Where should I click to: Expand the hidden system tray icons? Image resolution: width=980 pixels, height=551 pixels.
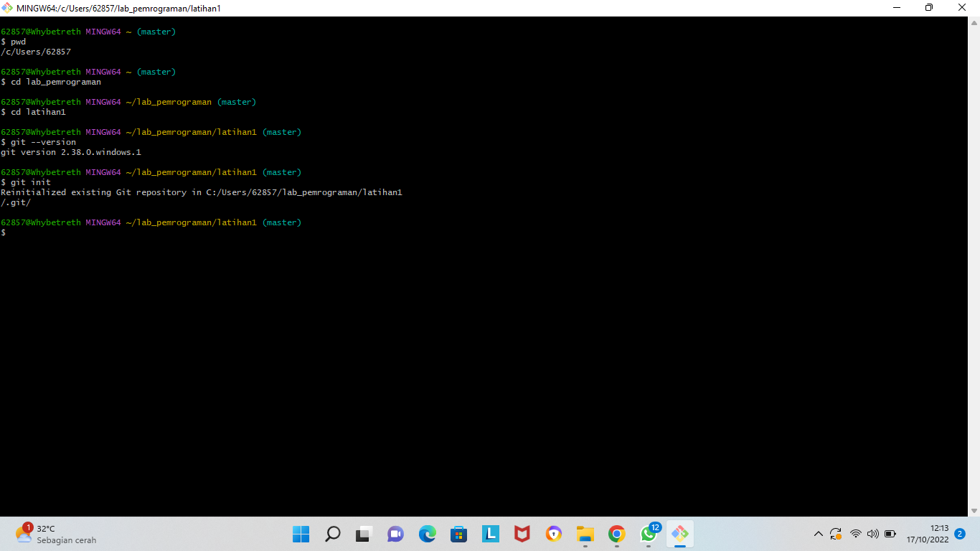(818, 534)
